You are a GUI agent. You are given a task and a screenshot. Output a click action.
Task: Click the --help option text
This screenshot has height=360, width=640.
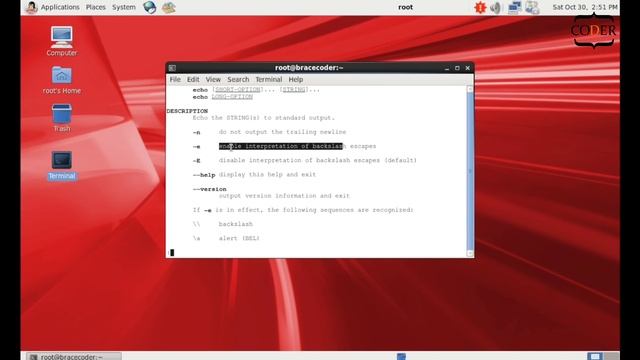[x=204, y=175]
